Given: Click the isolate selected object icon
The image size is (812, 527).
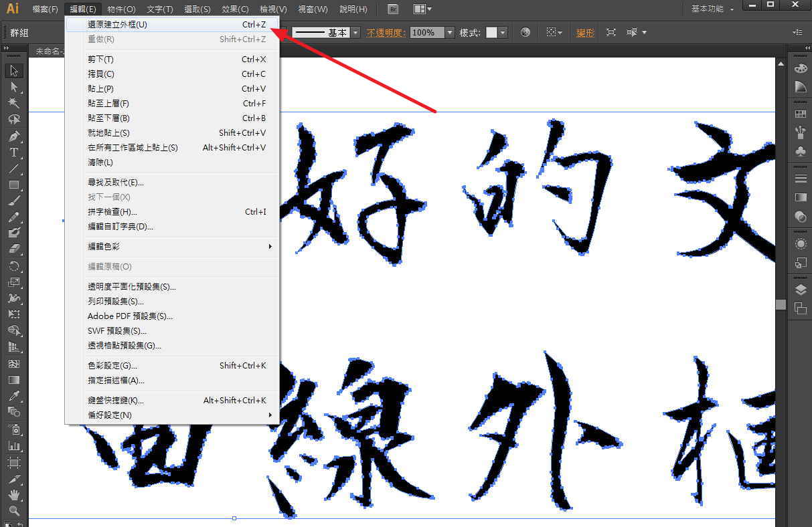Looking at the screenshot, I should pos(611,32).
